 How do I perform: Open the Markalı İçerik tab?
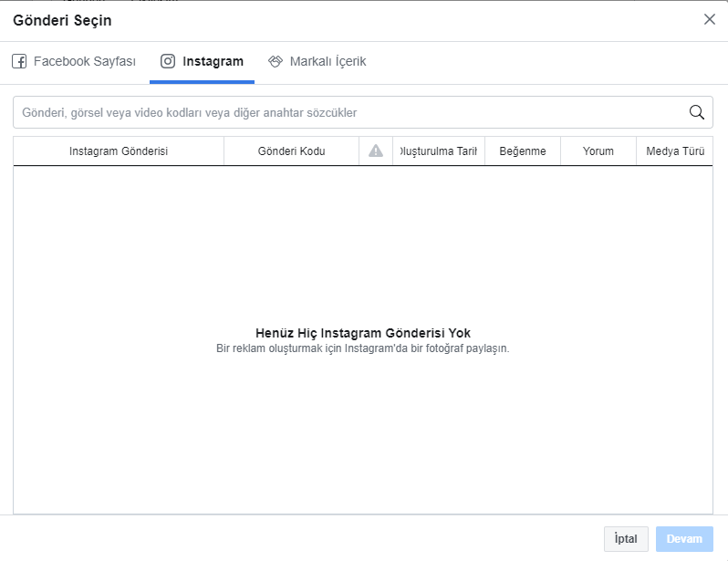317,61
